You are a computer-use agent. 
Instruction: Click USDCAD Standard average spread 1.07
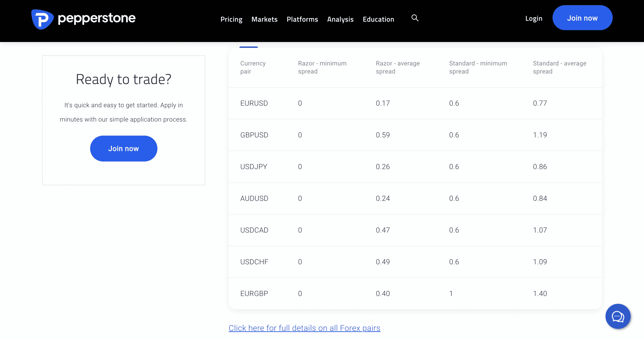540,230
